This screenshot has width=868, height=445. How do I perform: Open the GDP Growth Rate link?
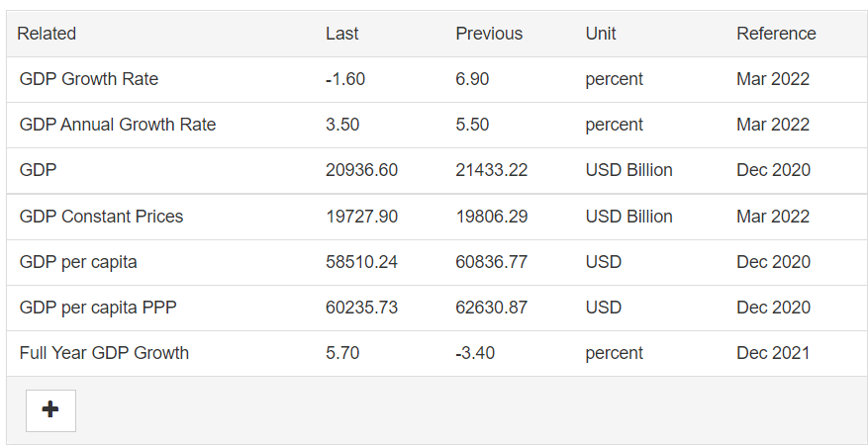[88, 79]
